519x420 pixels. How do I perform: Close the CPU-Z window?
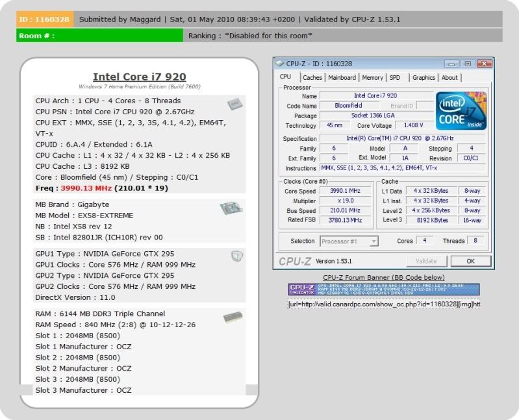point(484,64)
